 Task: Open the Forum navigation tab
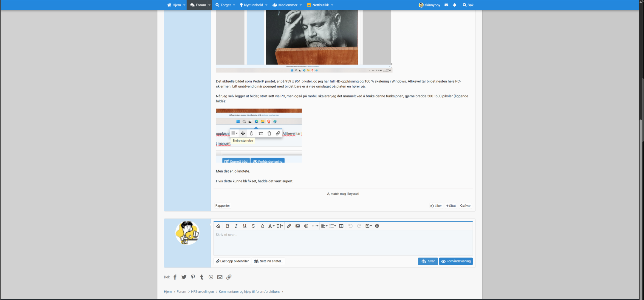tap(198, 5)
